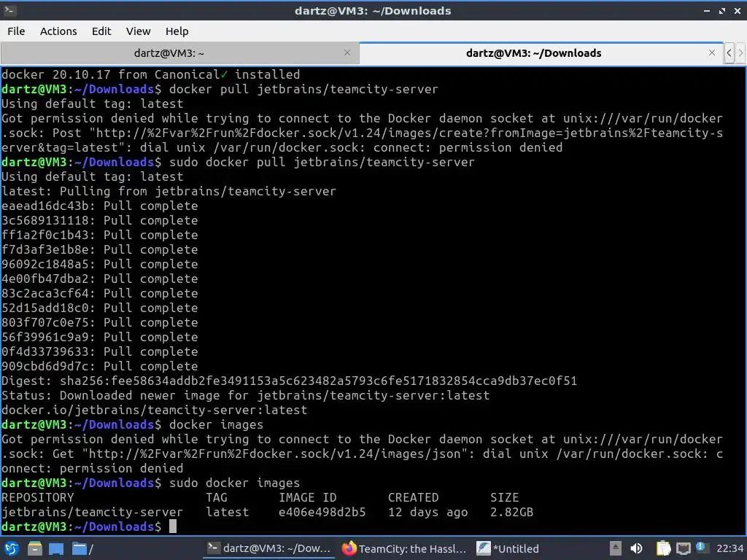Open the Actions menu
Image resolution: width=747 pixels, height=560 pixels.
pyautogui.click(x=58, y=31)
